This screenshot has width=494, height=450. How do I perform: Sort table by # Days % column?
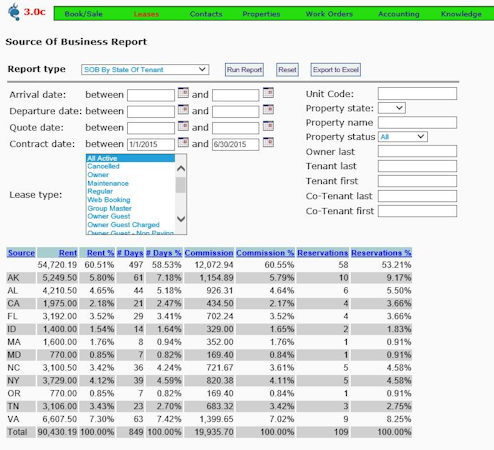[164, 253]
